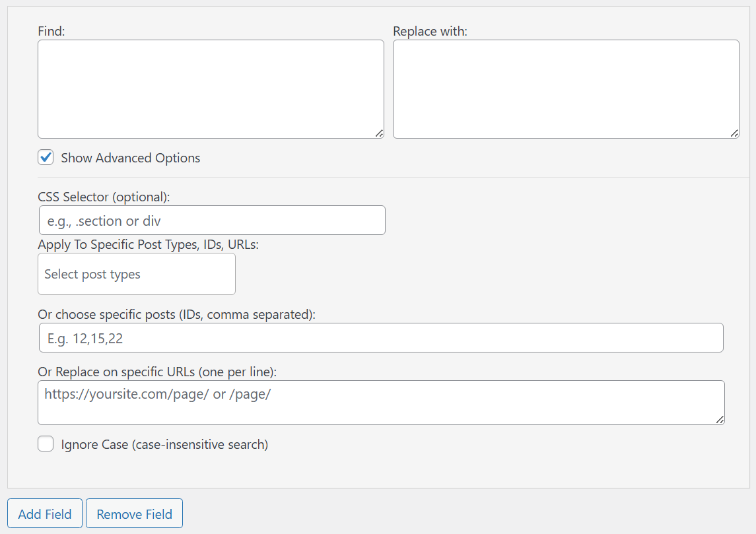Click the URLs text area resize handle
This screenshot has width=756, height=534.
[x=720, y=420]
